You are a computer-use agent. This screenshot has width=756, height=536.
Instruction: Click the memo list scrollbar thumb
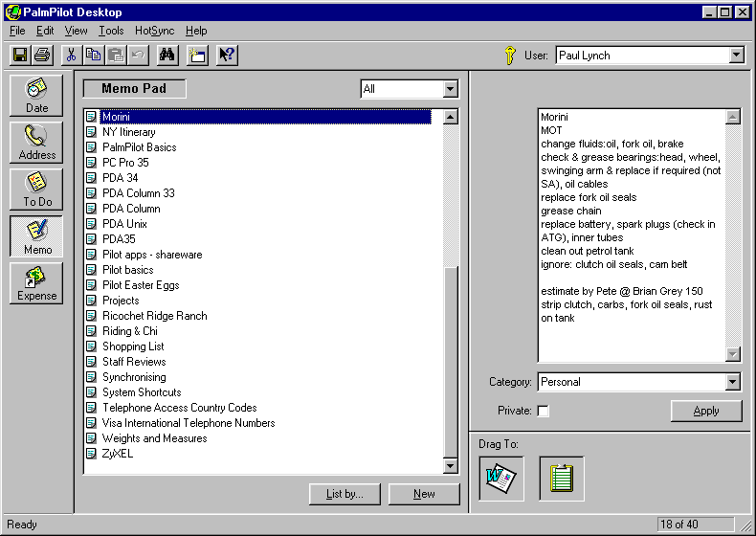tap(450, 362)
